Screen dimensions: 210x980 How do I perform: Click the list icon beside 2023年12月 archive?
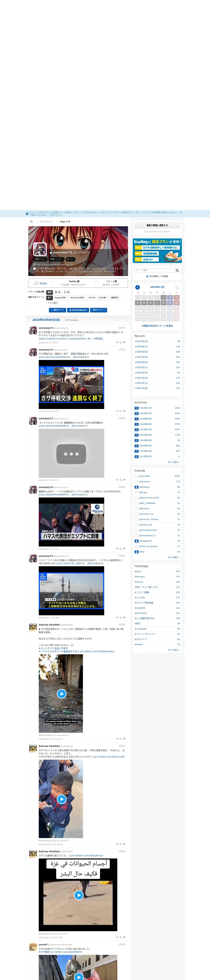136,457
